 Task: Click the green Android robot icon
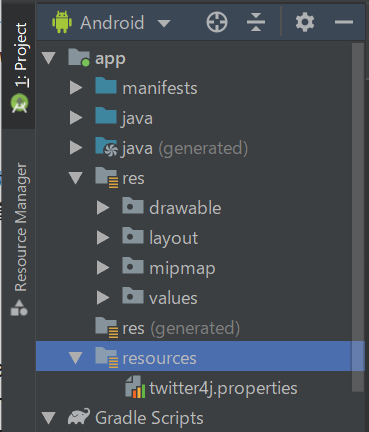62,22
